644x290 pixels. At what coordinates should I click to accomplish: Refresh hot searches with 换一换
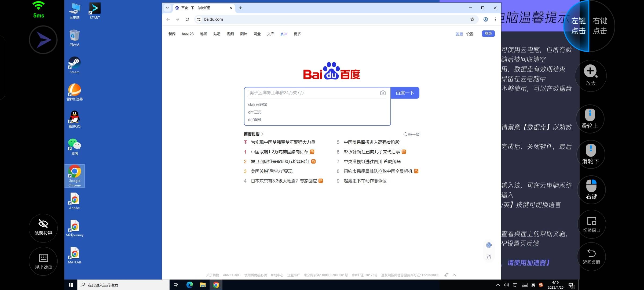(411, 134)
